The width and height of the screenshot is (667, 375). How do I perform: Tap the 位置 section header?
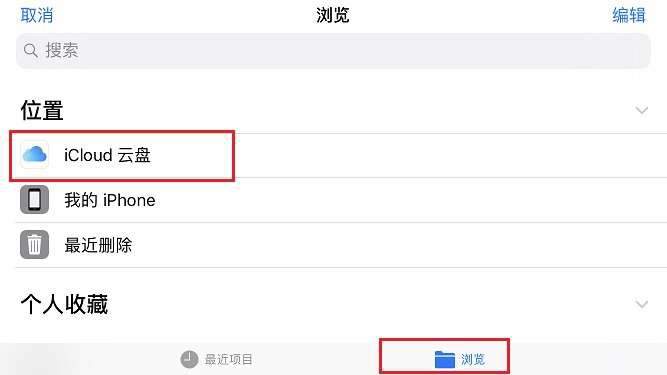pyautogui.click(x=42, y=111)
